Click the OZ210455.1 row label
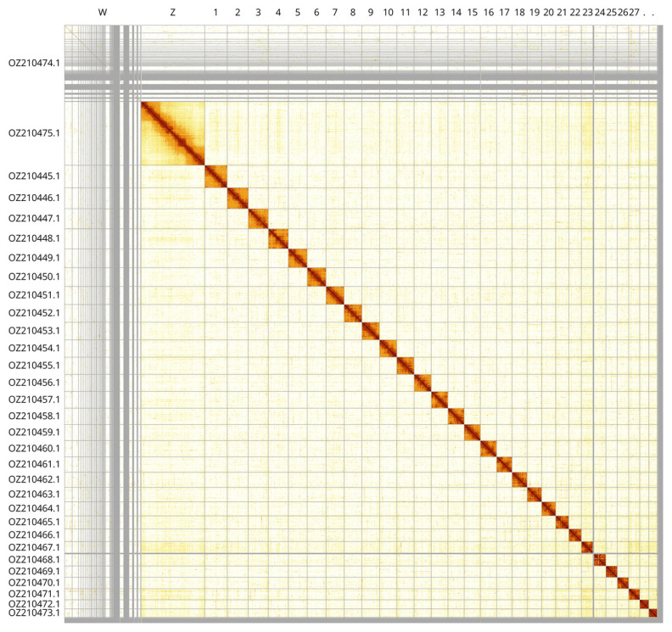 coord(34,366)
